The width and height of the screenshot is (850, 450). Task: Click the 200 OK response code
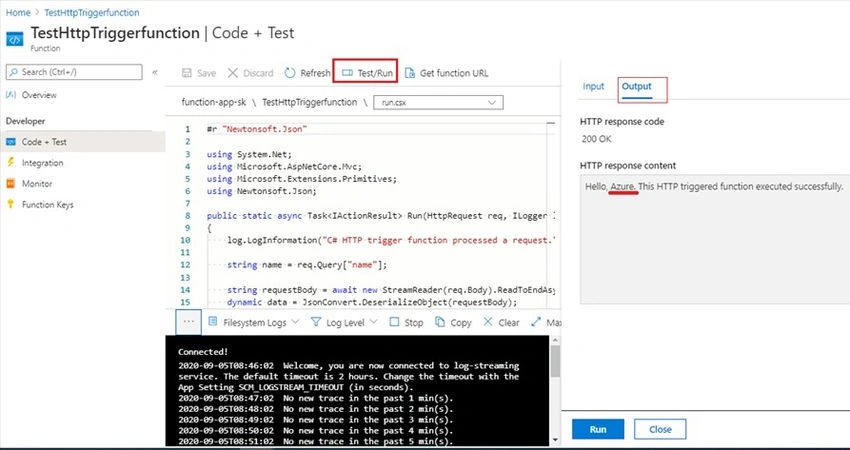coord(596,139)
